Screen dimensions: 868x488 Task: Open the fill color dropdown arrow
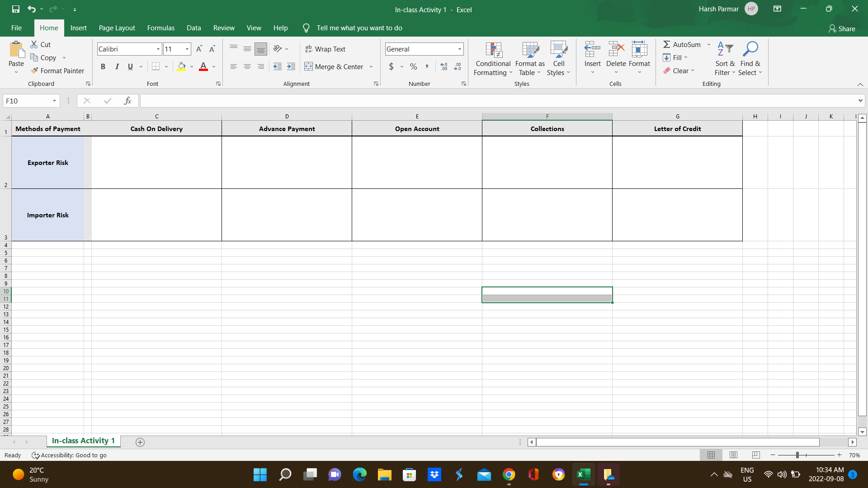click(x=191, y=66)
